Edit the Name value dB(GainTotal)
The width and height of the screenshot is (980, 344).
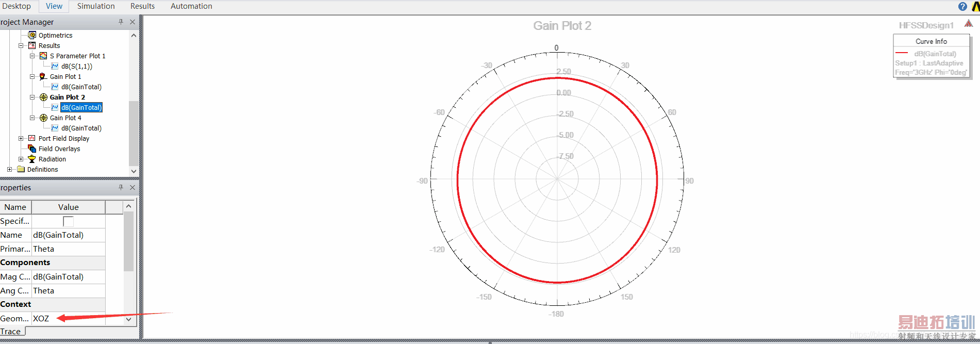pos(69,235)
